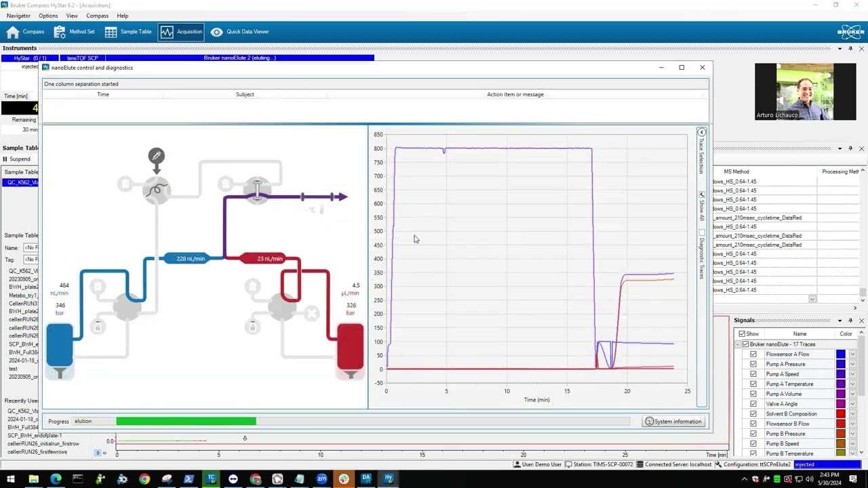
Task: Click the Bruker logo in header
Action: coord(850,32)
